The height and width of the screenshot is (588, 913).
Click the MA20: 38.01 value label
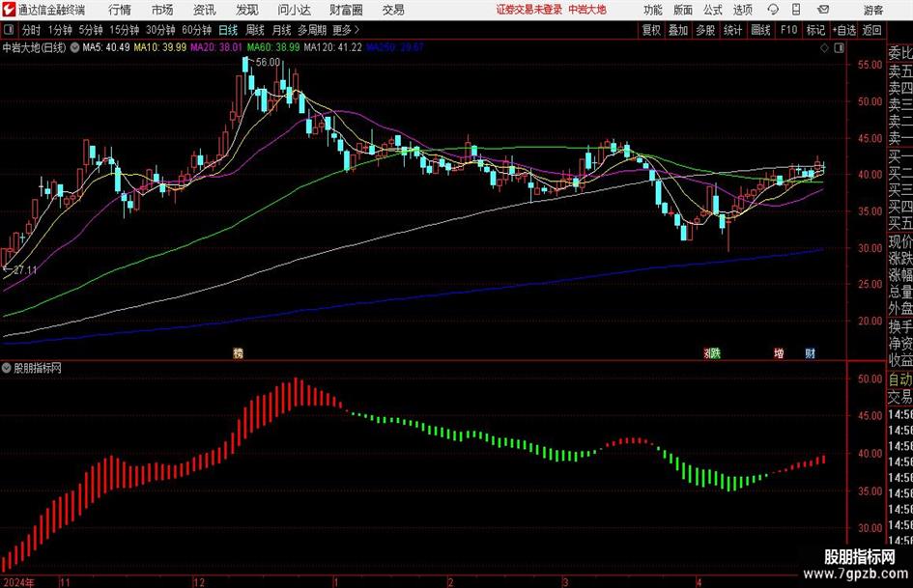click(216, 47)
